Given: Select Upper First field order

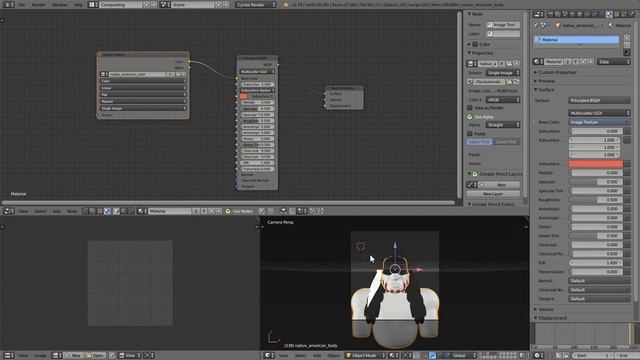Looking at the screenshot, I should (480, 142).
